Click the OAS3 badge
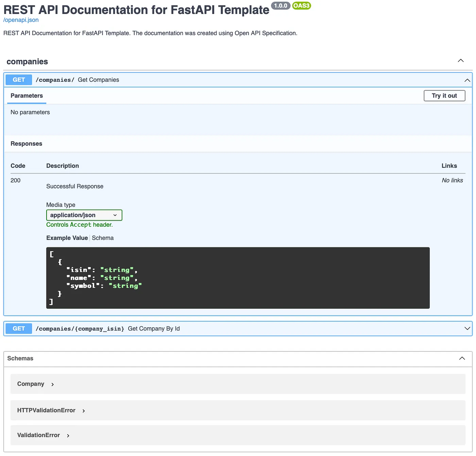The image size is (476, 456). [301, 6]
